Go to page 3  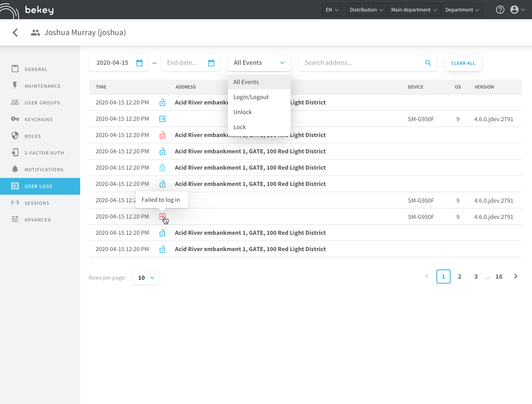pos(476,277)
